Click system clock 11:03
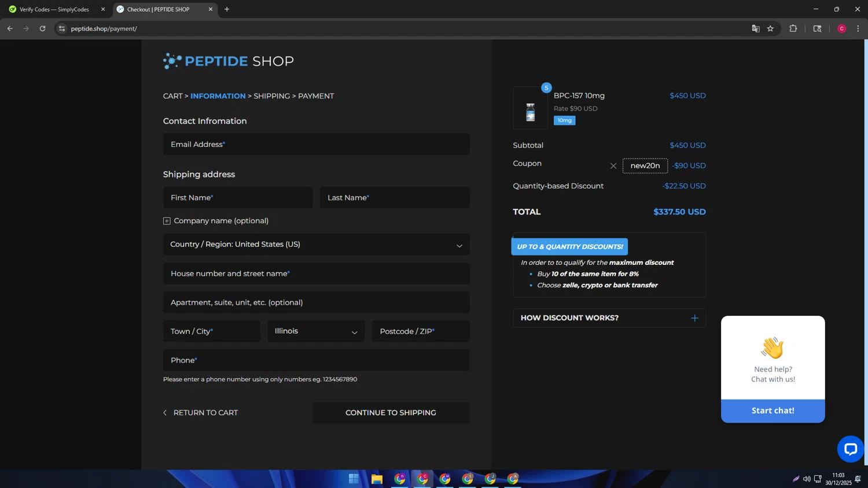 click(838, 475)
